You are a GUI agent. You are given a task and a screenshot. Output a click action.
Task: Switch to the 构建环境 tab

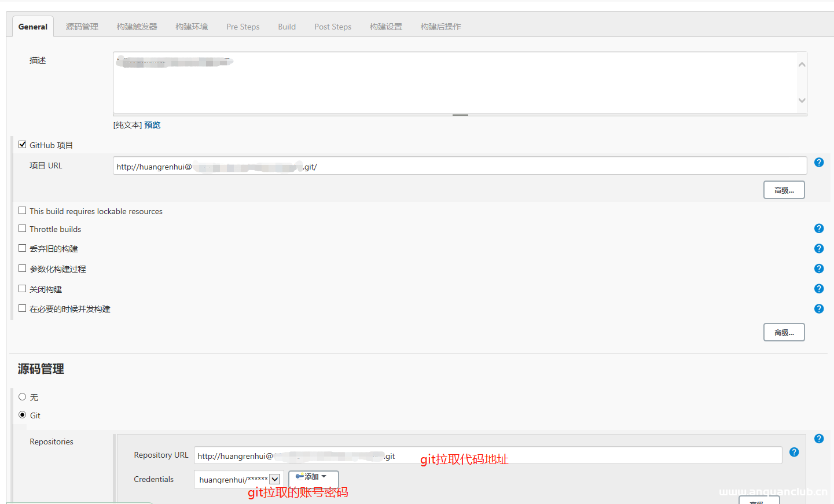pos(192,27)
